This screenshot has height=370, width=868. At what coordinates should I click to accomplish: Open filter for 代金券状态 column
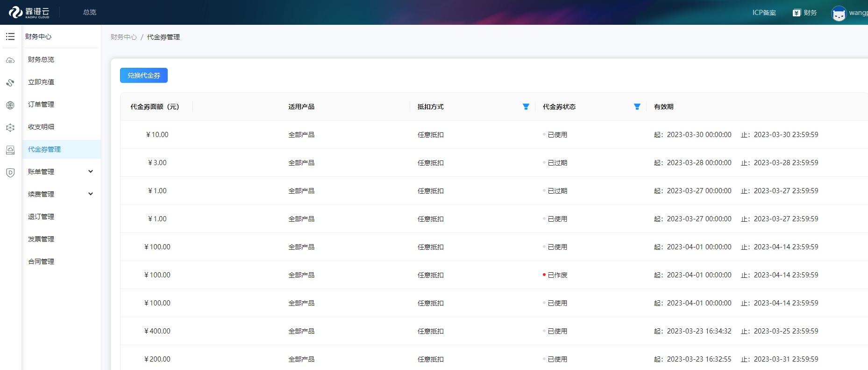[637, 107]
